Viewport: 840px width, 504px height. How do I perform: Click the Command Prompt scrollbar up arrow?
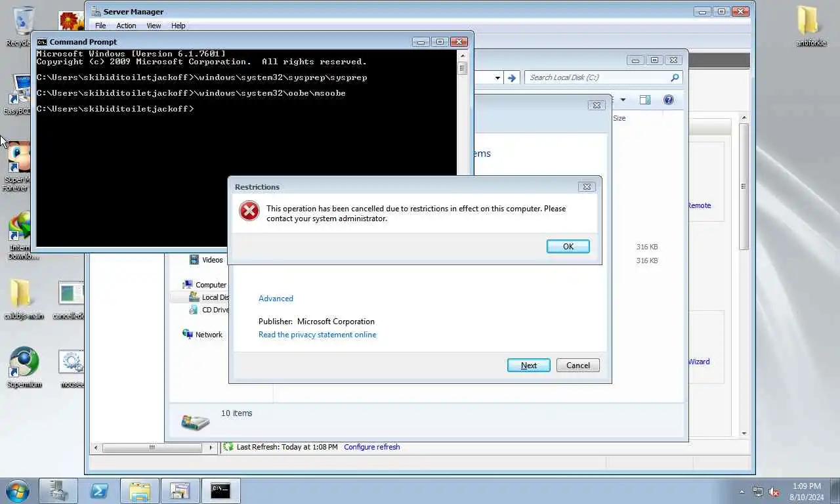tap(462, 55)
